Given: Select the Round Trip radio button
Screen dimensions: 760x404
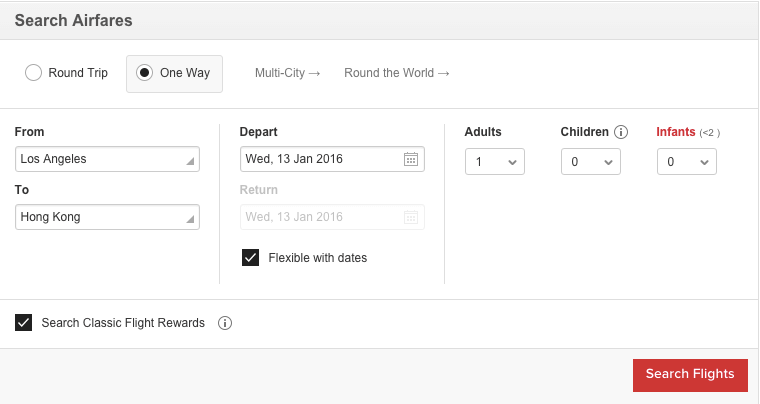Looking at the screenshot, I should [x=33, y=73].
